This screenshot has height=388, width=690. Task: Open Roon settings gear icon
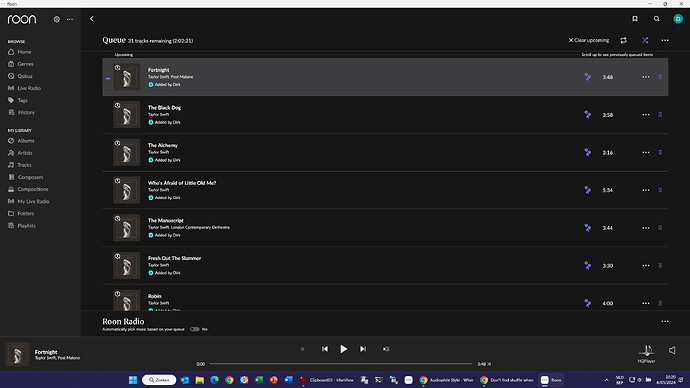point(56,19)
